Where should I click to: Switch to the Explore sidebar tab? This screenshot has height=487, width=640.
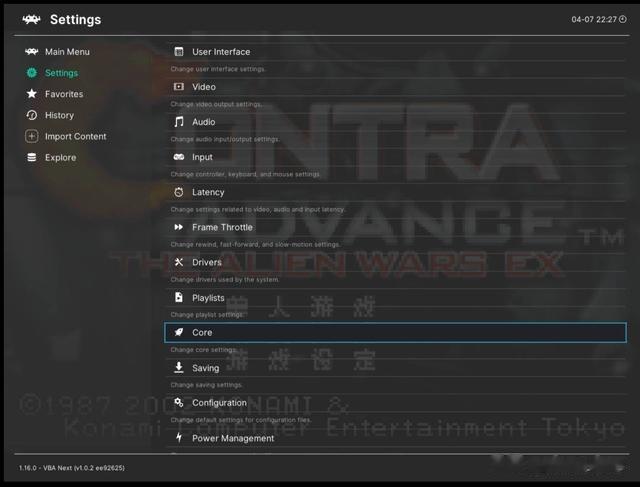click(x=51, y=158)
